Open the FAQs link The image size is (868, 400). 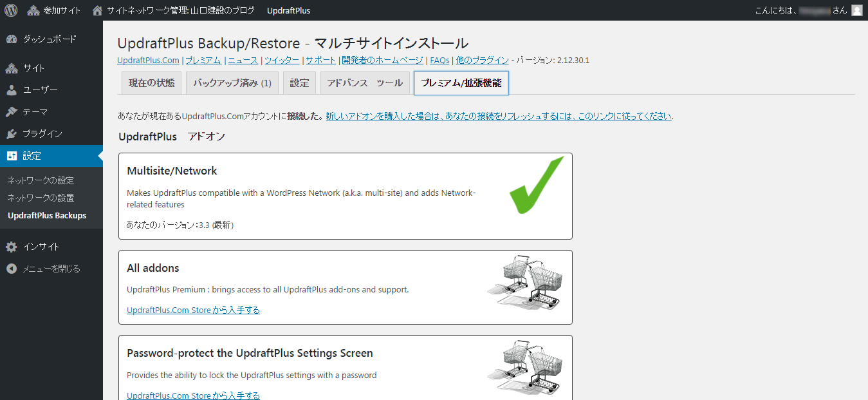(439, 61)
